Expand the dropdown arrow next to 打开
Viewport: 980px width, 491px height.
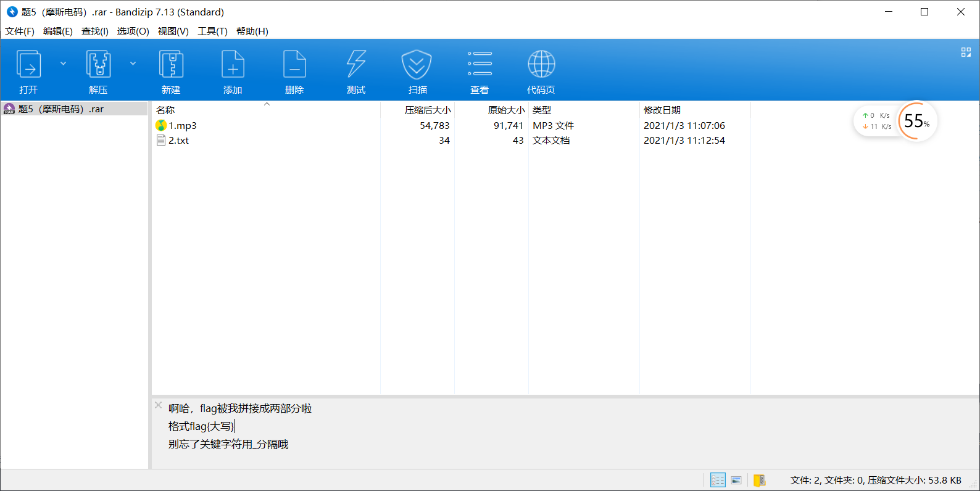pos(63,64)
